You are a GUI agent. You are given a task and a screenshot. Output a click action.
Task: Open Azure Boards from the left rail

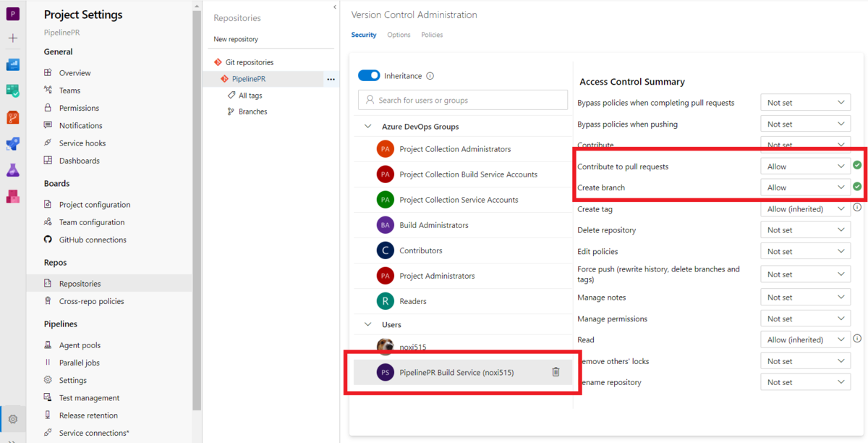(x=13, y=64)
